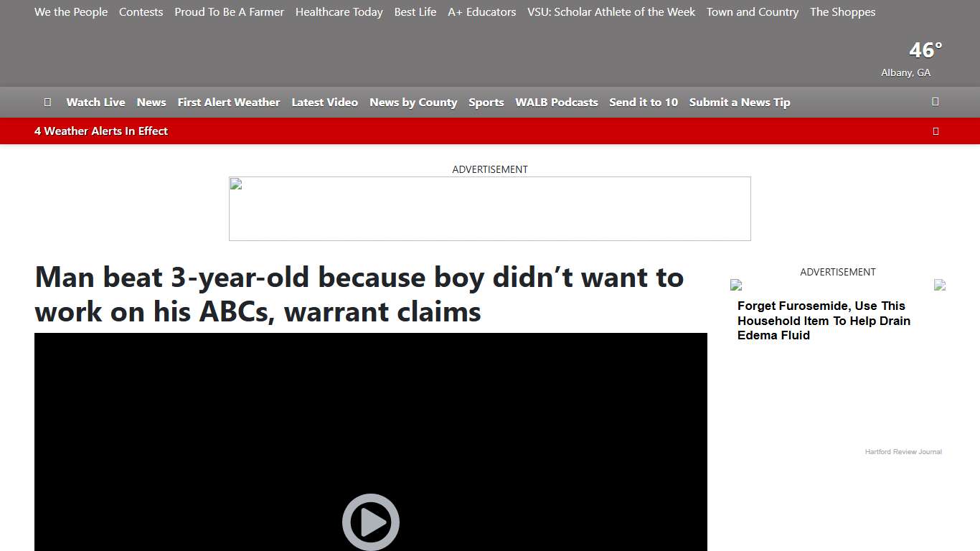Open WALB Podcasts
980x551 pixels.
556,102
